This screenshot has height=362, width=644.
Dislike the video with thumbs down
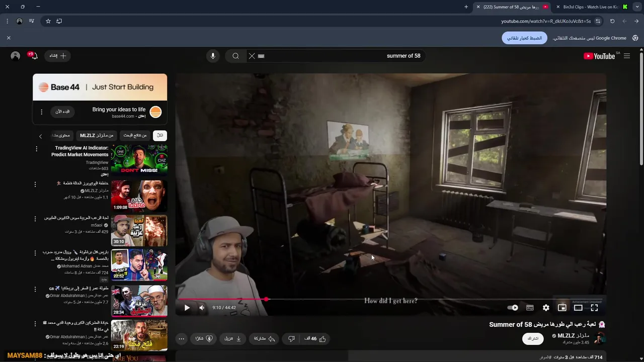click(x=291, y=339)
